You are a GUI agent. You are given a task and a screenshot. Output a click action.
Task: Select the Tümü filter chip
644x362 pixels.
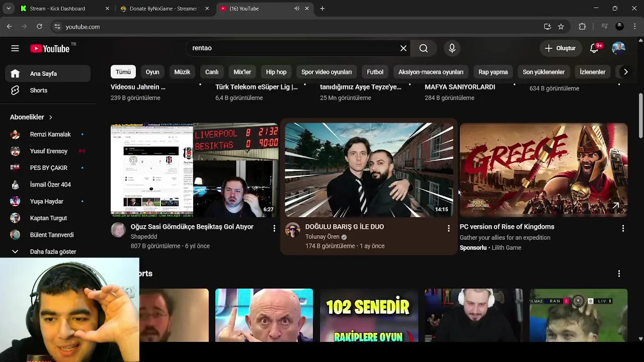pos(123,72)
